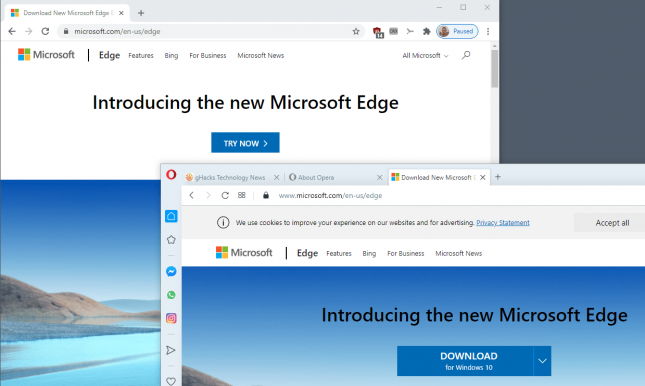Open a new tab in Chrome

[x=141, y=13]
